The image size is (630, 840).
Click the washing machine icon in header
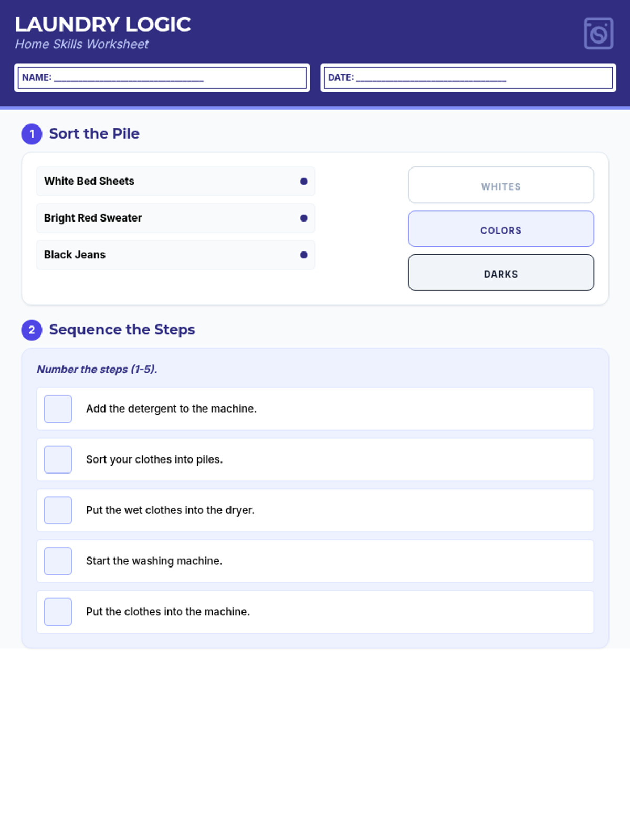[598, 34]
